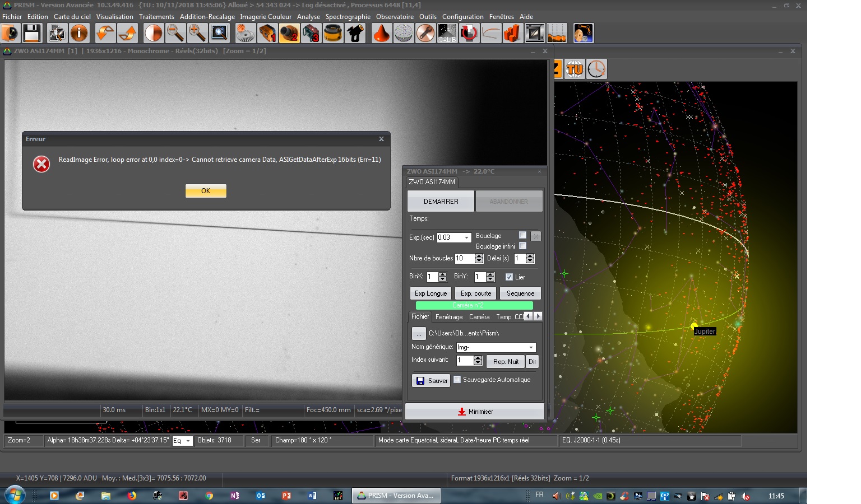Increase the Nbre de boucles stepper

[x=479, y=256]
